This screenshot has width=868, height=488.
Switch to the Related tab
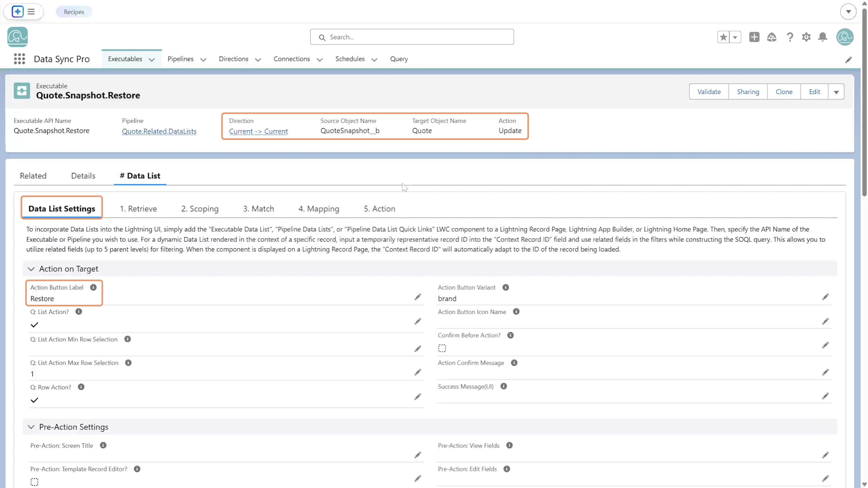(33, 176)
